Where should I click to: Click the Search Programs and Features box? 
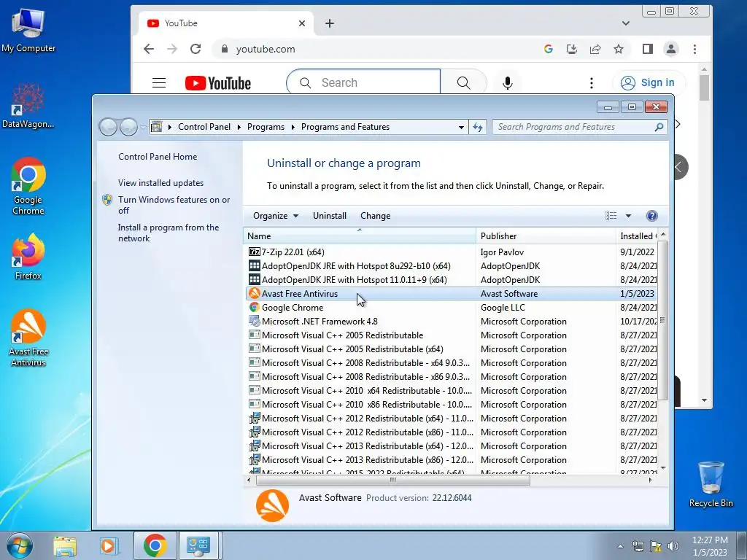(x=580, y=127)
